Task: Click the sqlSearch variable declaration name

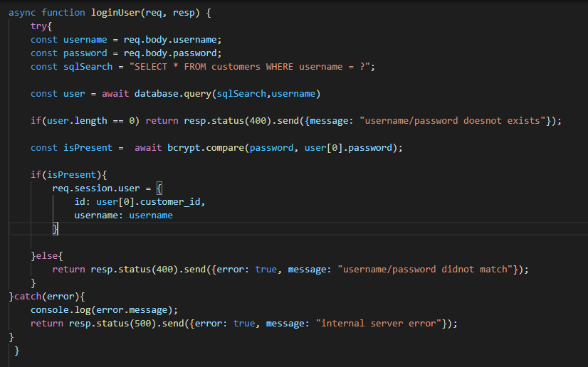Action: point(88,67)
